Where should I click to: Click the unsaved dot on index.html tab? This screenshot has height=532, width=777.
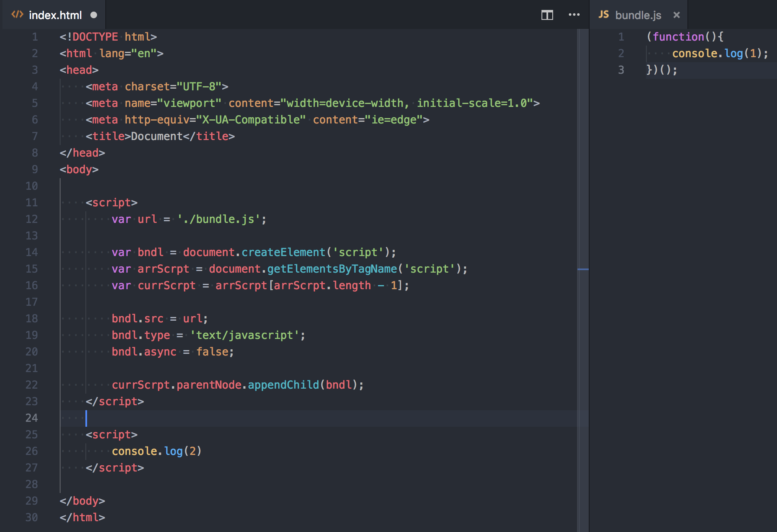(x=94, y=15)
